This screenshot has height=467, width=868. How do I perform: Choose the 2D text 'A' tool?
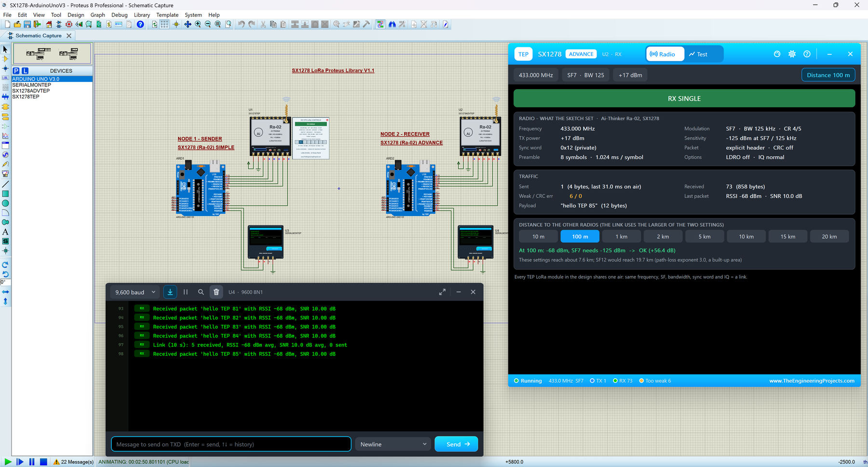click(x=5, y=232)
